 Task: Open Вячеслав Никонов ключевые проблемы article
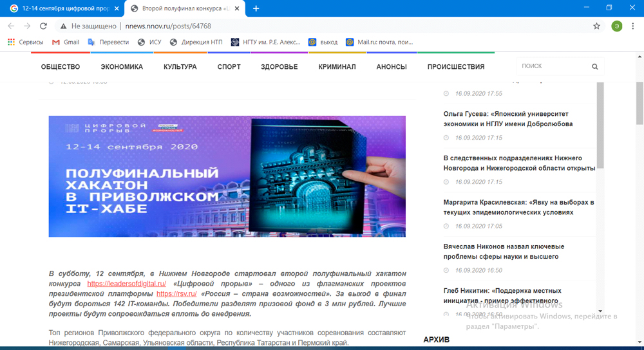(x=504, y=252)
